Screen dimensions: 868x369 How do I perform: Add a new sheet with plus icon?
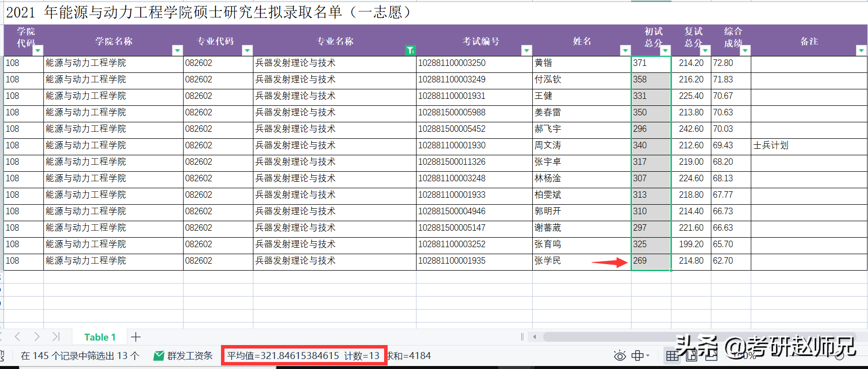coord(136,337)
